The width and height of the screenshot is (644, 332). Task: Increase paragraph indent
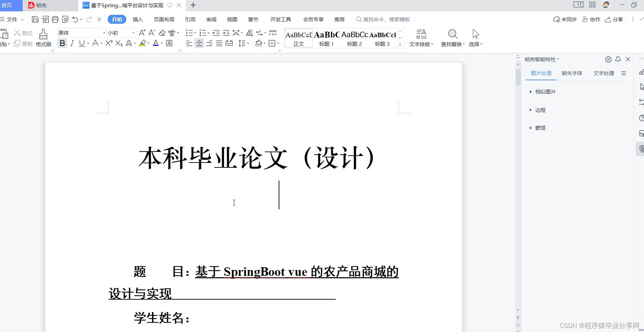[x=226, y=33]
